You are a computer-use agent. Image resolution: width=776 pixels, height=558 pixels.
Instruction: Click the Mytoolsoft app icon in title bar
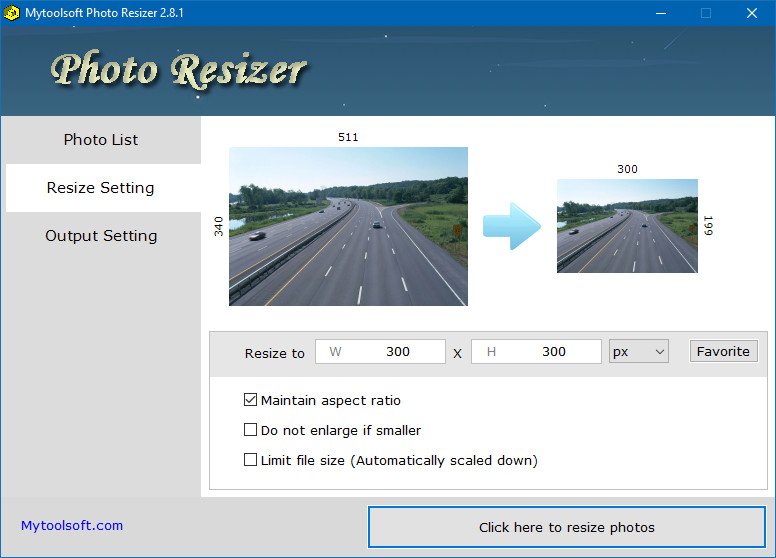(11, 13)
